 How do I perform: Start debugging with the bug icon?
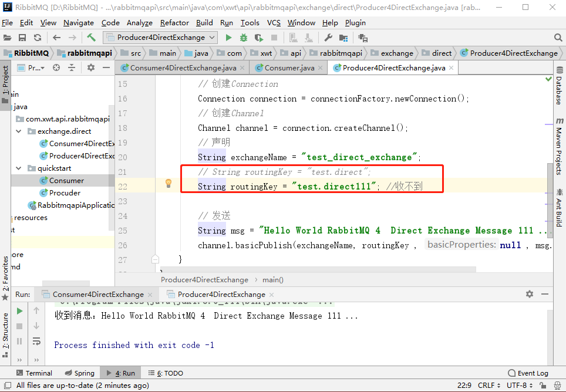point(244,38)
